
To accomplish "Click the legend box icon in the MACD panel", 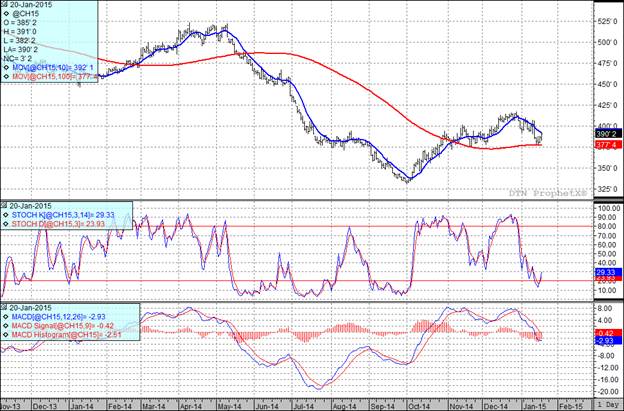I will [4, 308].
